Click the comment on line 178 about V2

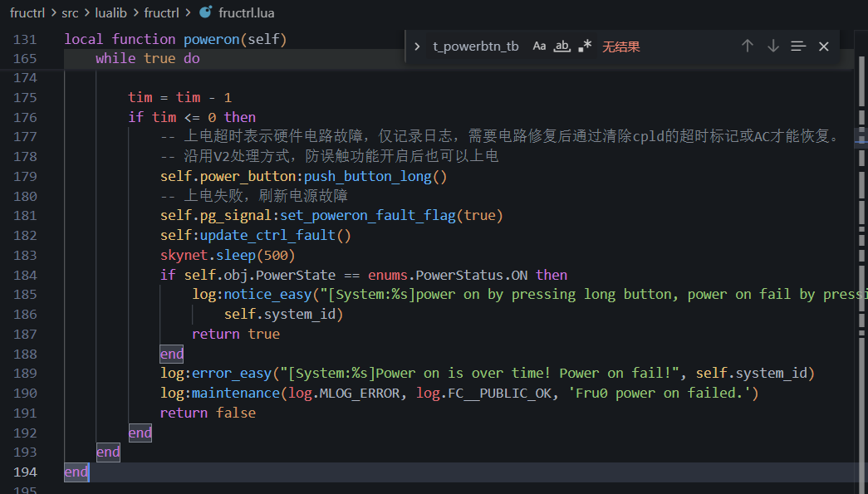[x=330, y=157]
